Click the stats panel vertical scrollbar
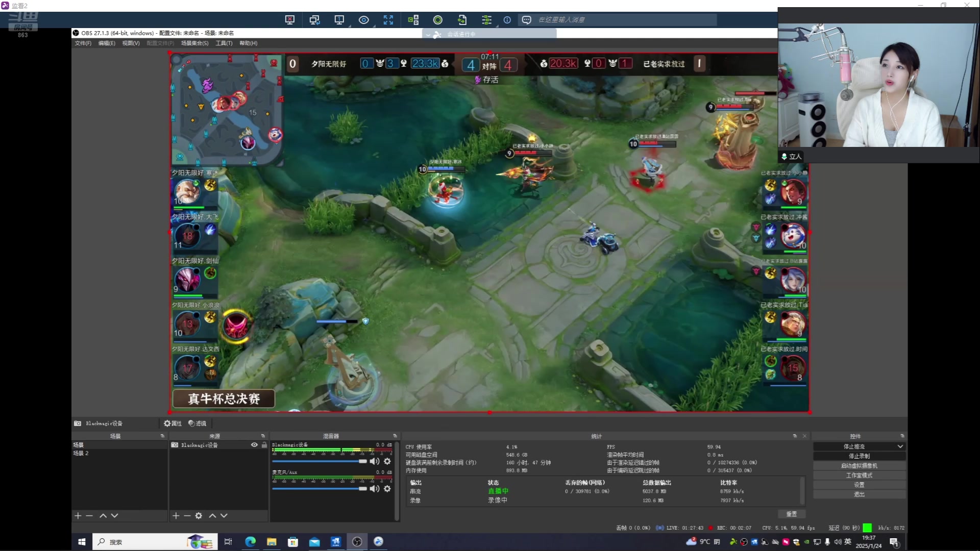This screenshot has width=980, height=551. (802, 491)
